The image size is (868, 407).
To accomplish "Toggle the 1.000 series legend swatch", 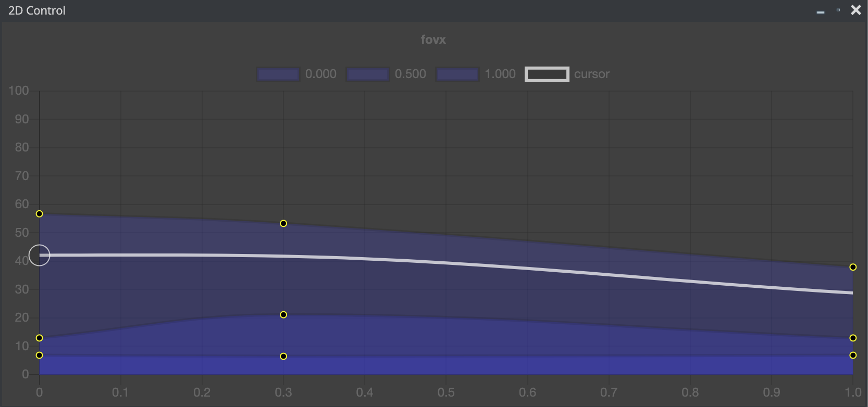I will (457, 74).
